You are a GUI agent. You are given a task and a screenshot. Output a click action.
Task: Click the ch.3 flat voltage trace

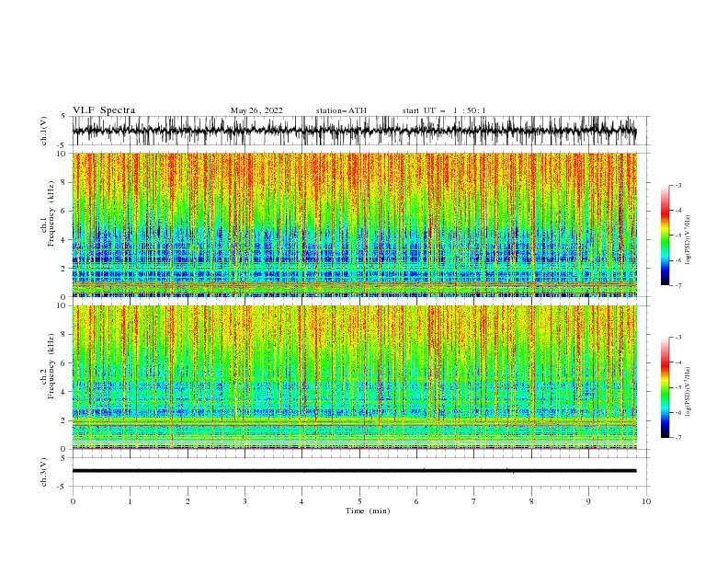[x=354, y=471]
